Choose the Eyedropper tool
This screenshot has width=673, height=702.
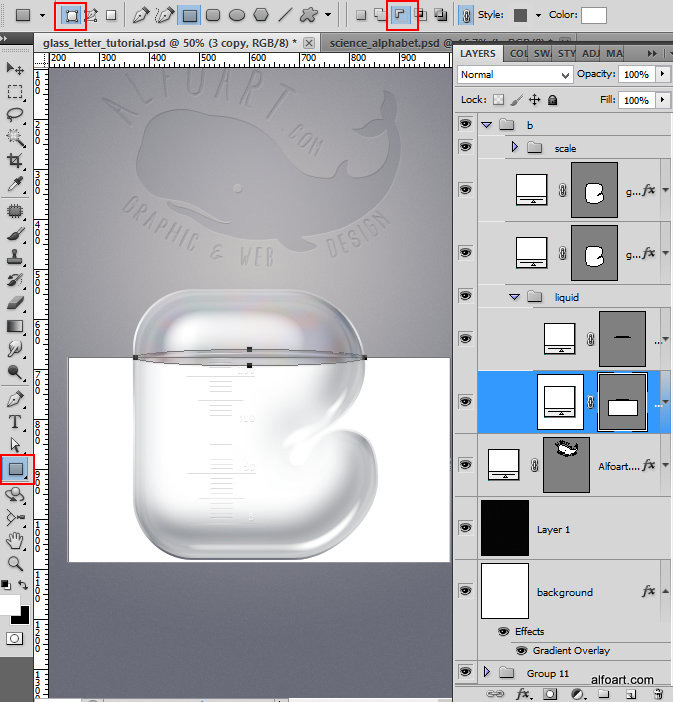click(x=16, y=185)
